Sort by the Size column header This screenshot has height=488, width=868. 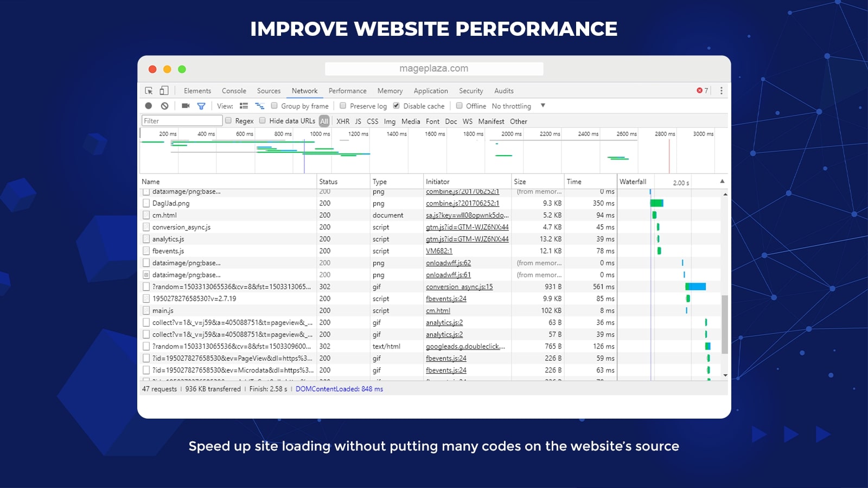click(537, 182)
